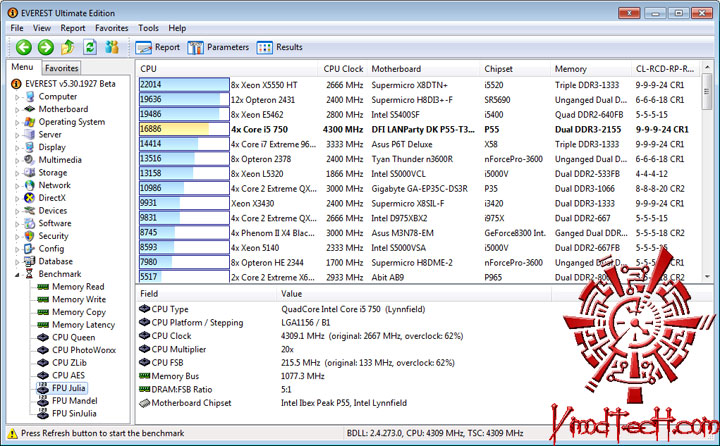Click the Benchmark hourglass icon
Screen dimensions: 720x446
[30, 274]
